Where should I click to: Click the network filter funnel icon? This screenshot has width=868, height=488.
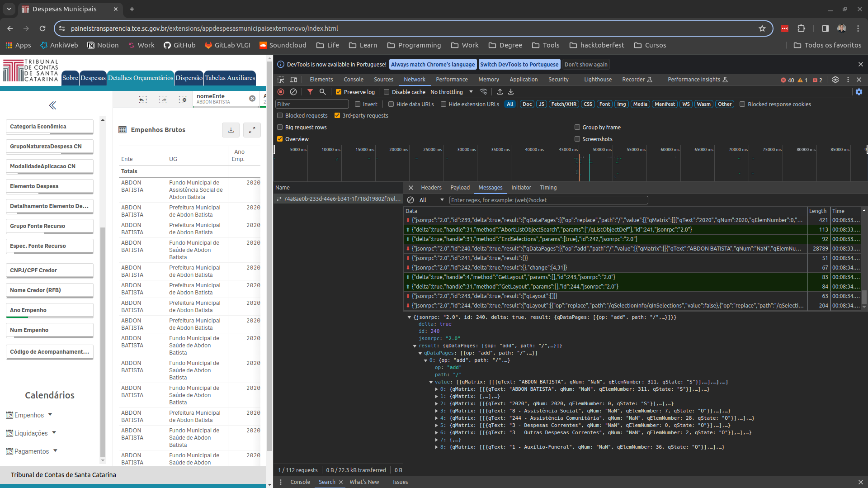tap(310, 92)
